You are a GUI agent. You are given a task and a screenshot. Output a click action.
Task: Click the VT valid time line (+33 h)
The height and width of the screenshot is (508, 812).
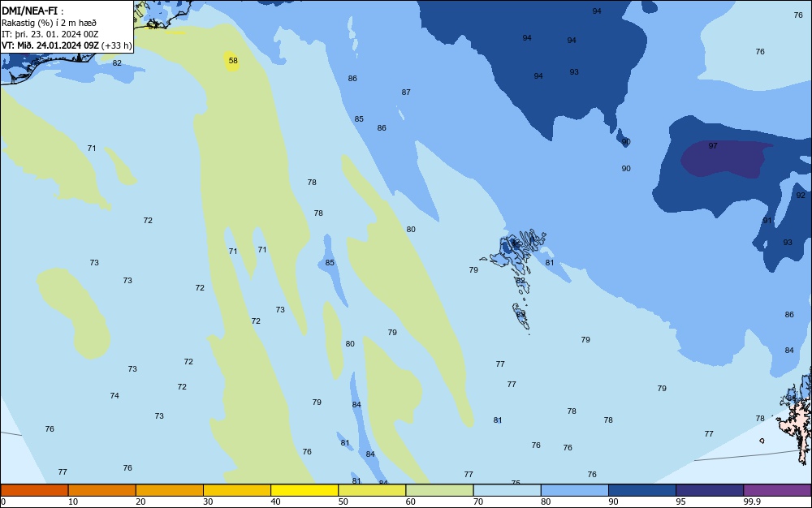[x=67, y=45]
